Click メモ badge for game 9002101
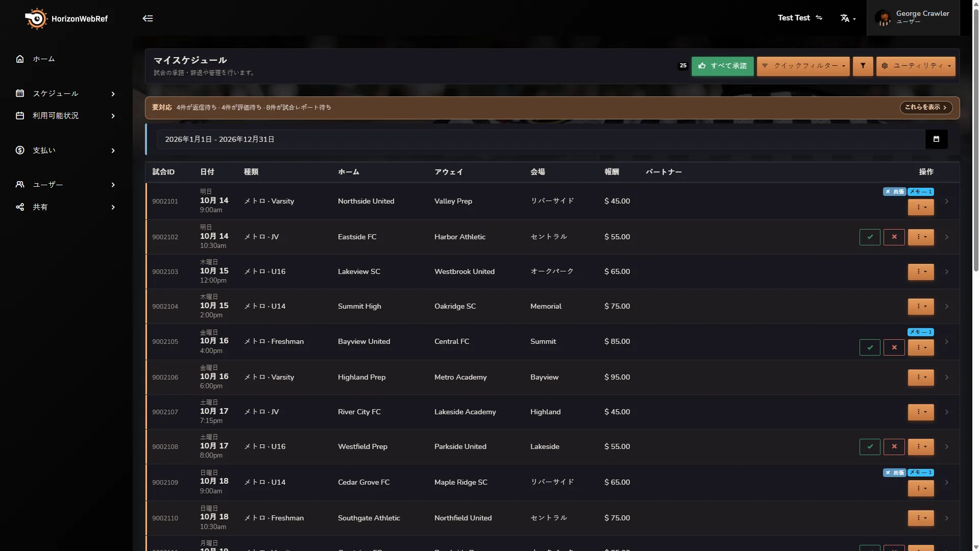Screen dimensions: 980x551 921,192
